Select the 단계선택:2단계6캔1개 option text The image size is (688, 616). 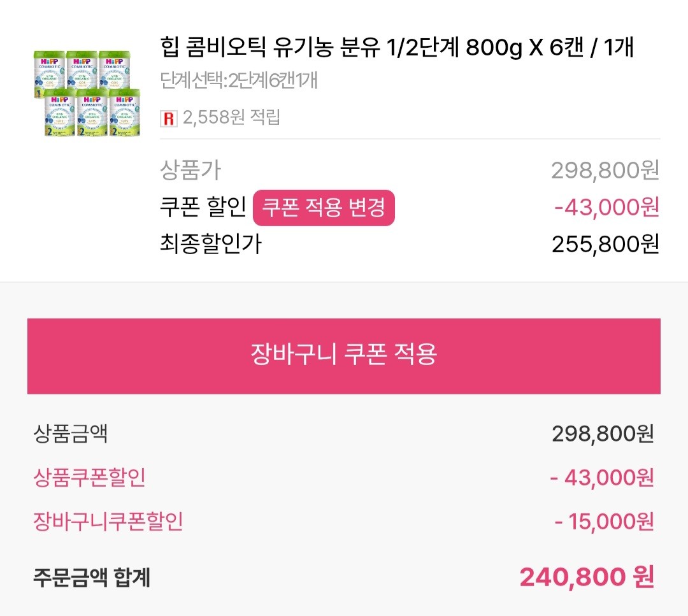[x=239, y=81]
